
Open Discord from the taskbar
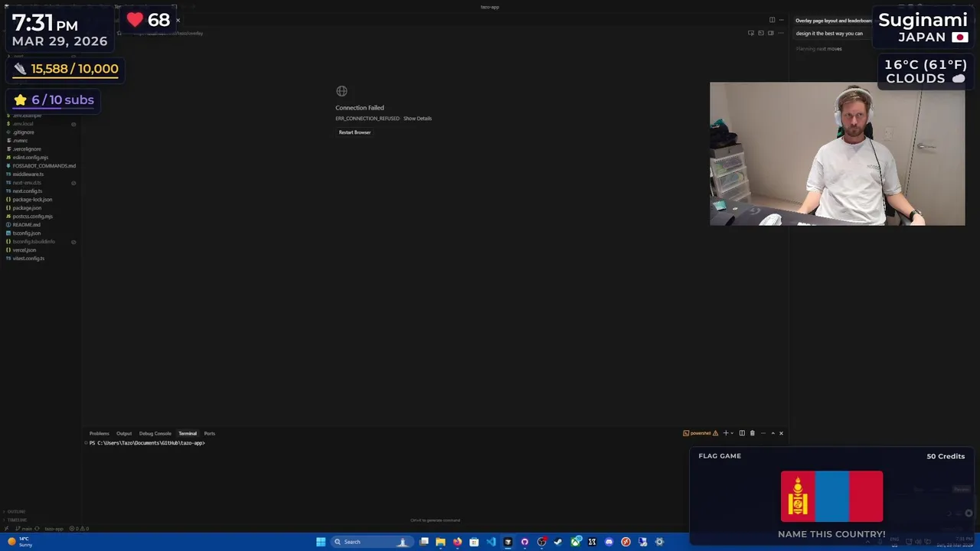609,542
